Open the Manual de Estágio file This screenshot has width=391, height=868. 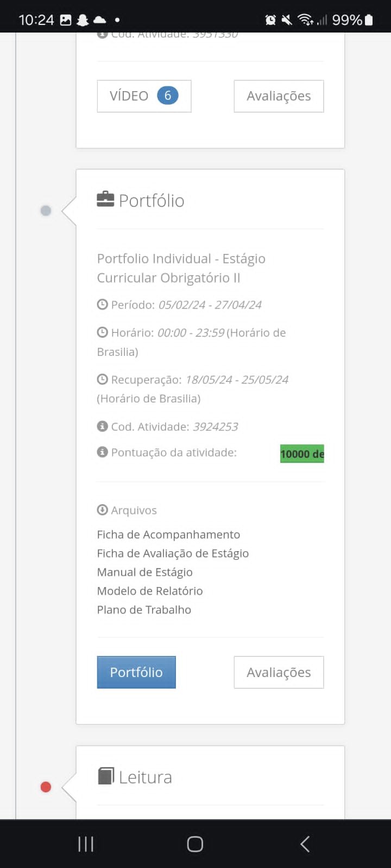coord(144,572)
